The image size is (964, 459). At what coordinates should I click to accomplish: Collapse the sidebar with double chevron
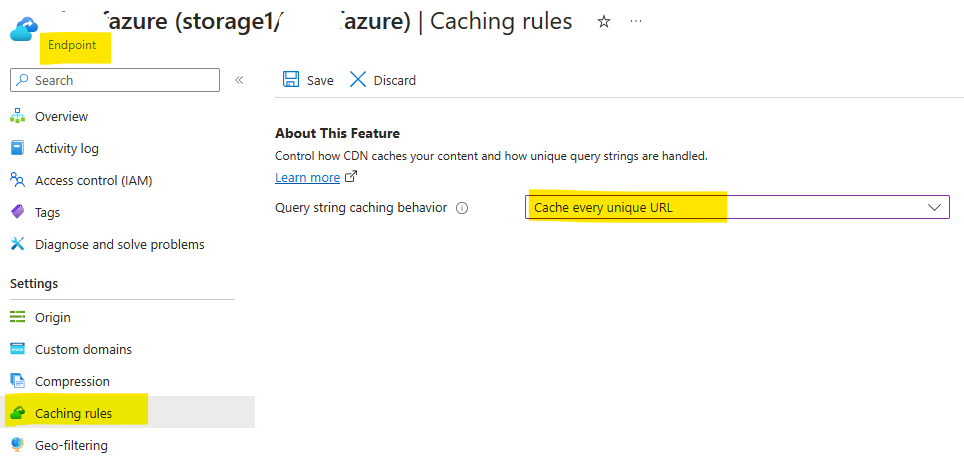pyautogui.click(x=239, y=80)
